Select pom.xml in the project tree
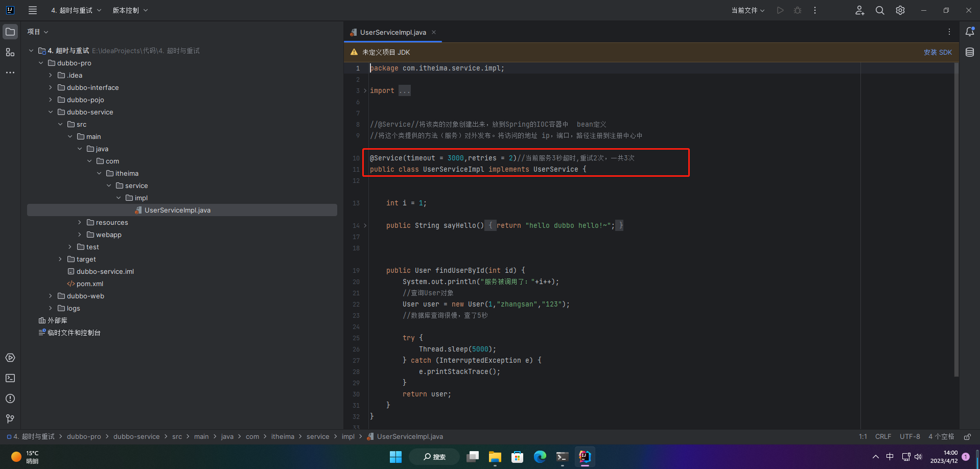This screenshot has width=980, height=469. click(x=90, y=284)
